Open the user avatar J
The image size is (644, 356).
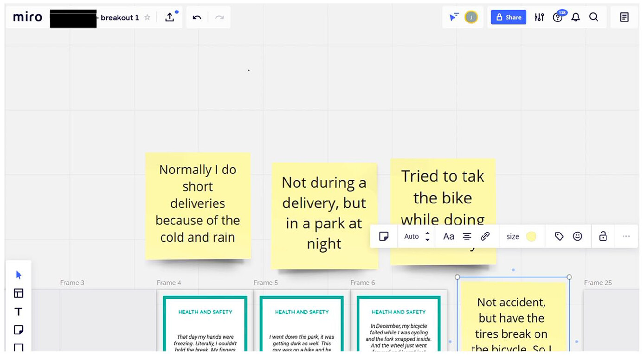[471, 17]
